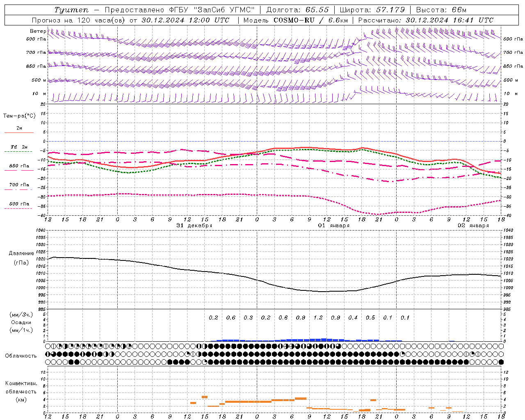Click the longitude value Долгота: 65.55
Image resolution: width=525 pixels, height=420 pixels.
coord(297,10)
